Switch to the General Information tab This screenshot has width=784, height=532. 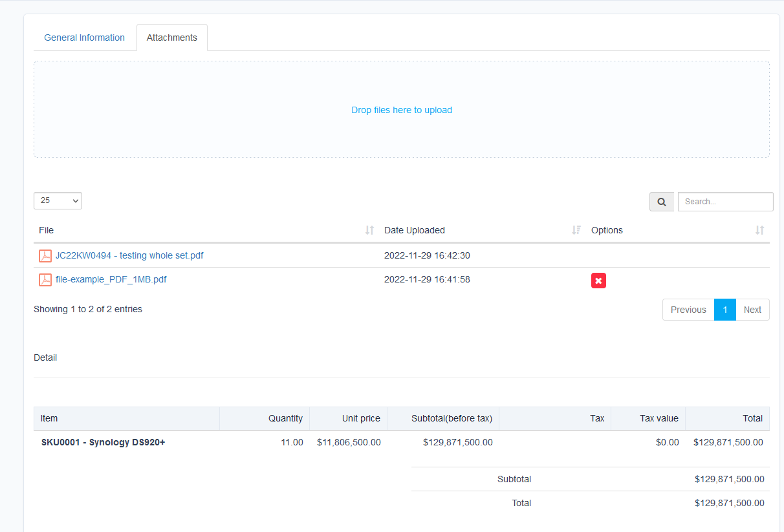click(84, 37)
